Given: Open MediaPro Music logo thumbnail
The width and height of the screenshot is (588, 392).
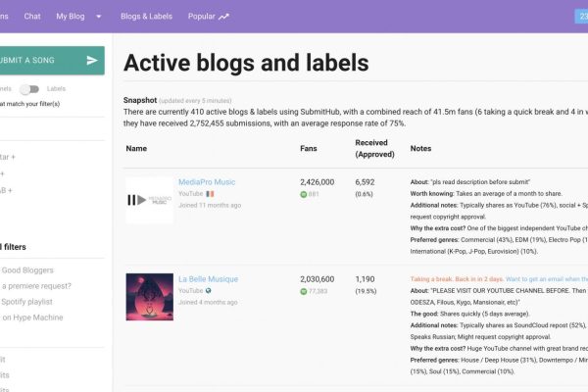Looking at the screenshot, I should (x=149, y=200).
